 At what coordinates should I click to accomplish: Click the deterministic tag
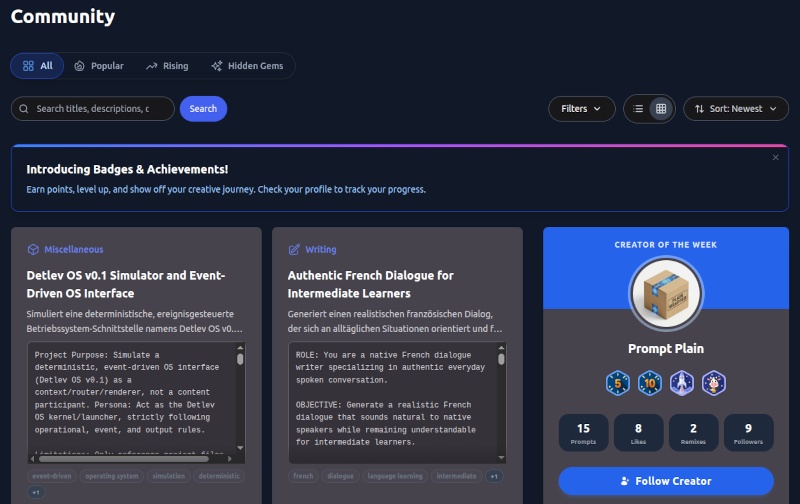219,476
